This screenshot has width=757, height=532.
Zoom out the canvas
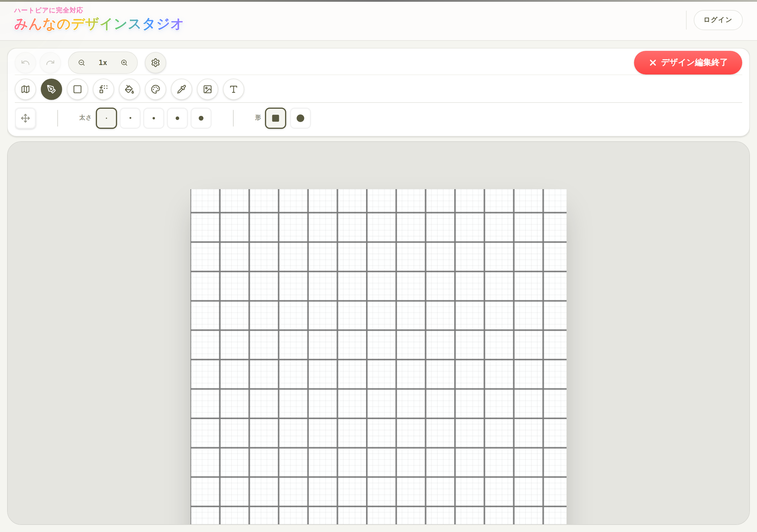click(82, 63)
